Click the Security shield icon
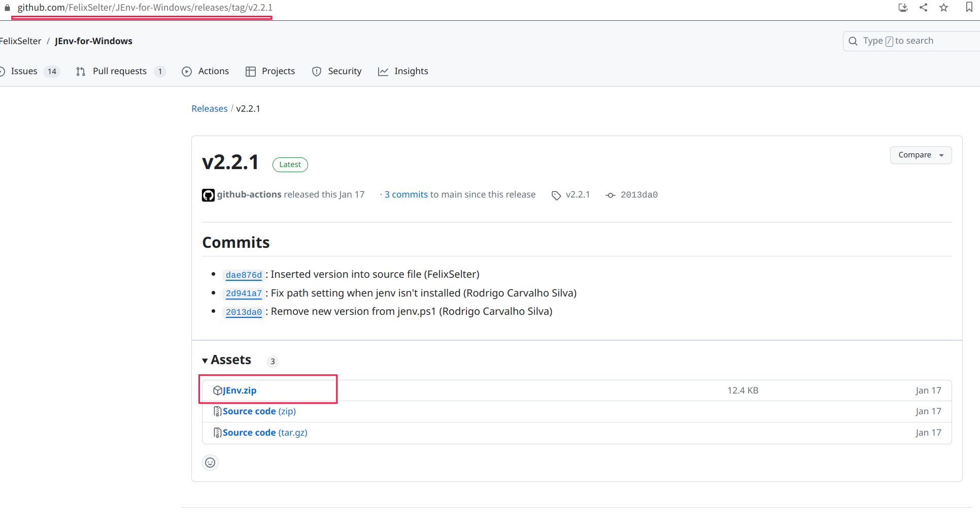Image resolution: width=980 pixels, height=523 pixels. pyautogui.click(x=317, y=72)
